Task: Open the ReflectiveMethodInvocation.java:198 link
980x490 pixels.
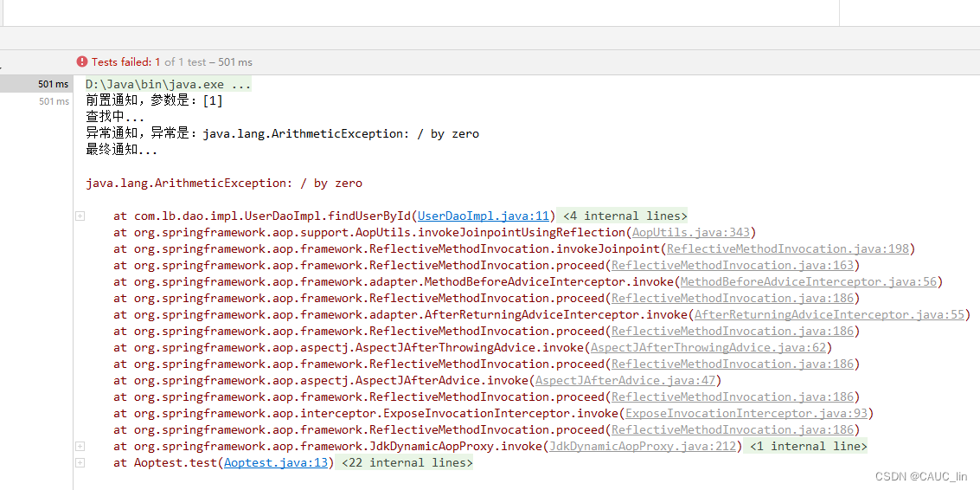Action: click(787, 248)
